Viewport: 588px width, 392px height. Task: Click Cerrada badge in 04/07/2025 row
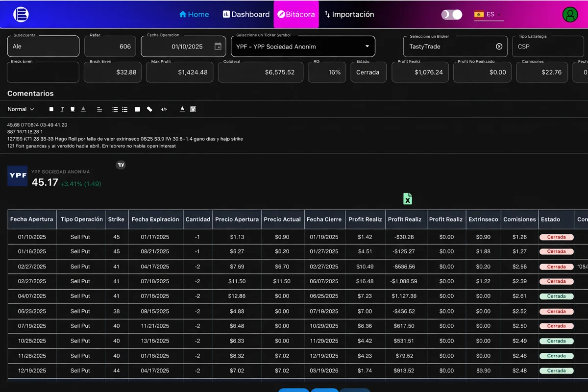point(557,296)
